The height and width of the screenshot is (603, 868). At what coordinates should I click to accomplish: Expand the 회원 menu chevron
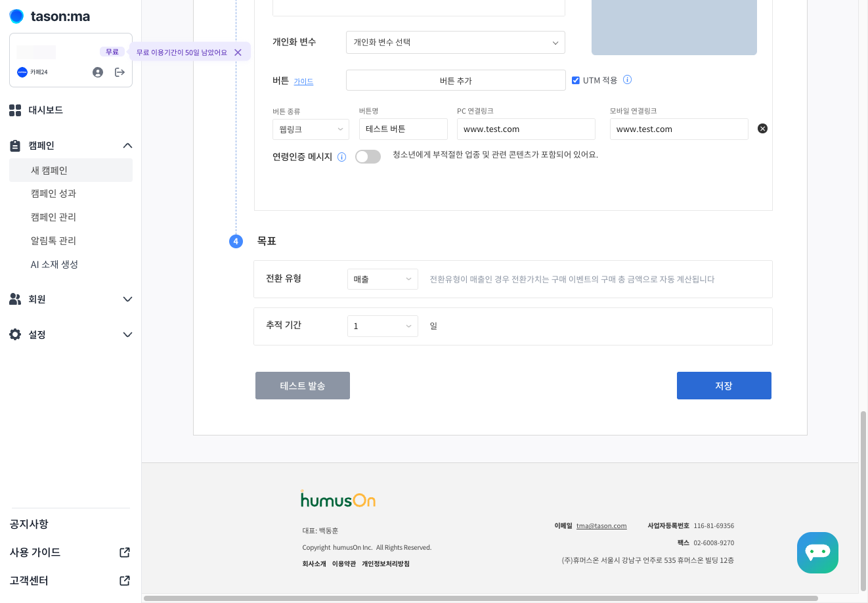pos(127,300)
